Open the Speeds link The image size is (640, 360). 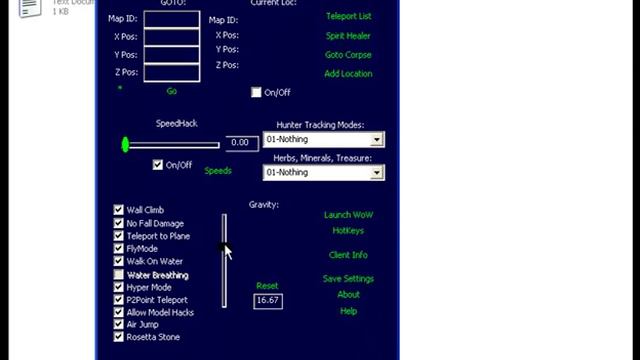pyautogui.click(x=218, y=171)
